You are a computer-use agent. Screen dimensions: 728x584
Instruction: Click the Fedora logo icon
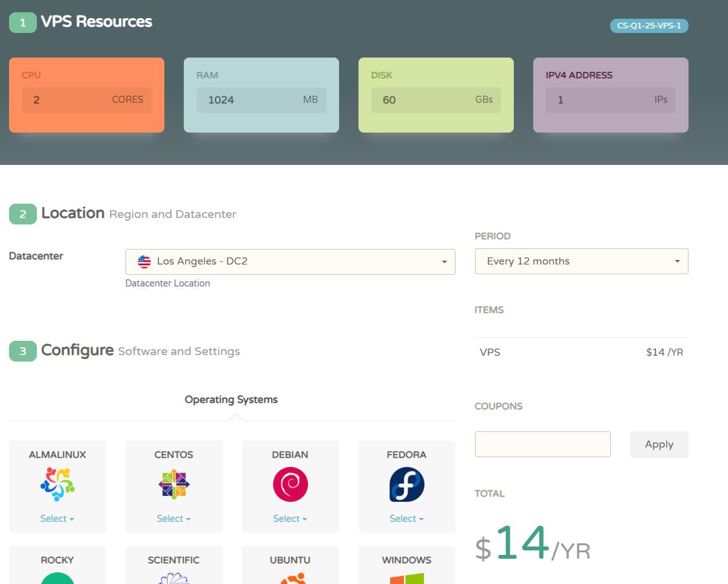pyautogui.click(x=406, y=484)
